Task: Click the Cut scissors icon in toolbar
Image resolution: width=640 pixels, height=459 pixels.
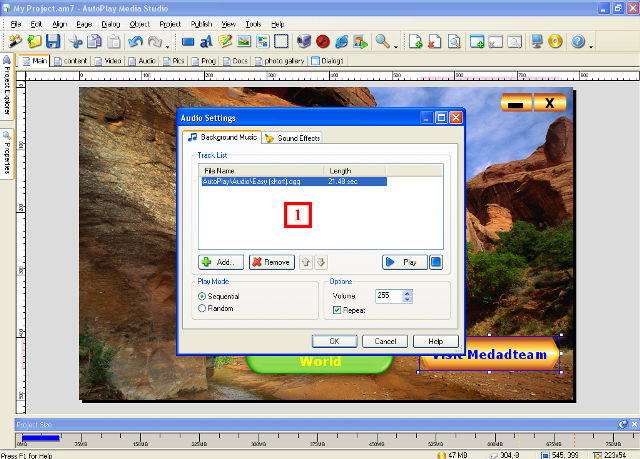Action: 76,42
